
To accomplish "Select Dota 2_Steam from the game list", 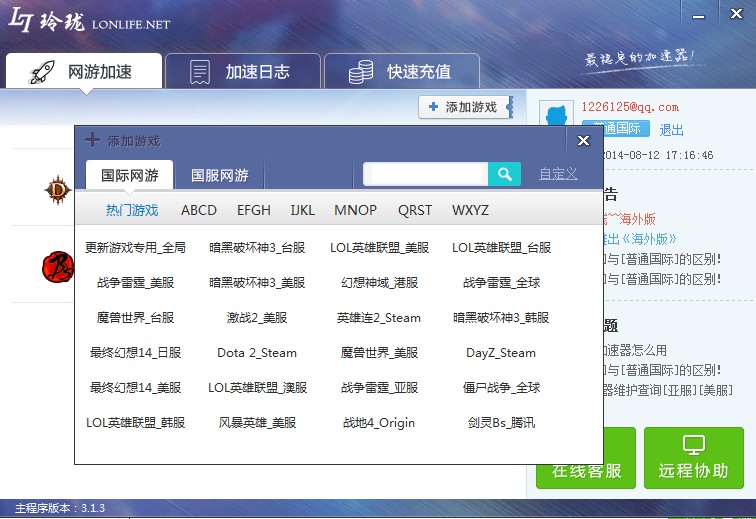I will click(x=257, y=352).
